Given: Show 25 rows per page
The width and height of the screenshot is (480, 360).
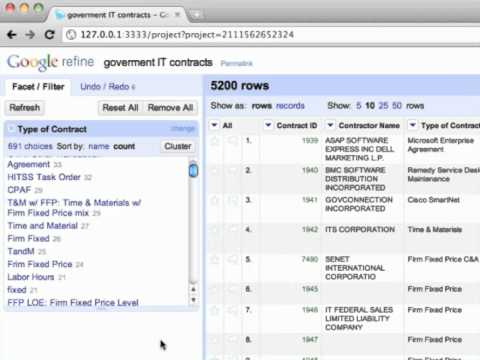Looking at the screenshot, I should (x=383, y=106).
